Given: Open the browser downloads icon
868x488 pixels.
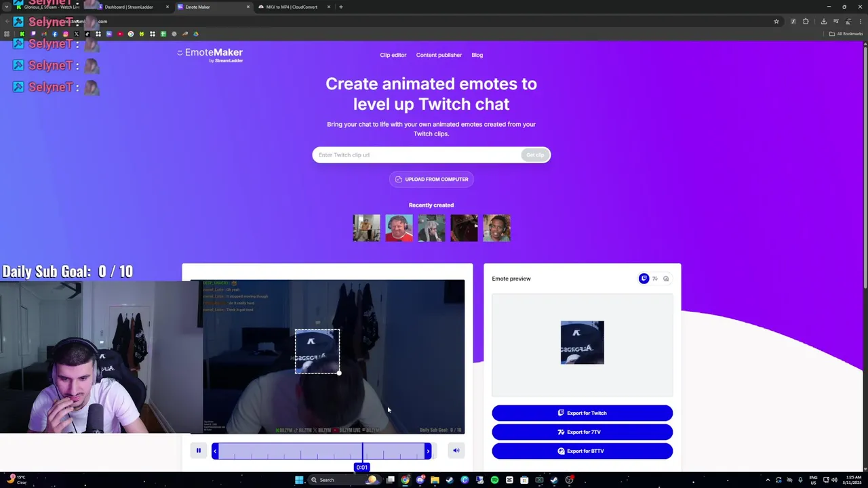Looking at the screenshot, I should click(824, 21).
